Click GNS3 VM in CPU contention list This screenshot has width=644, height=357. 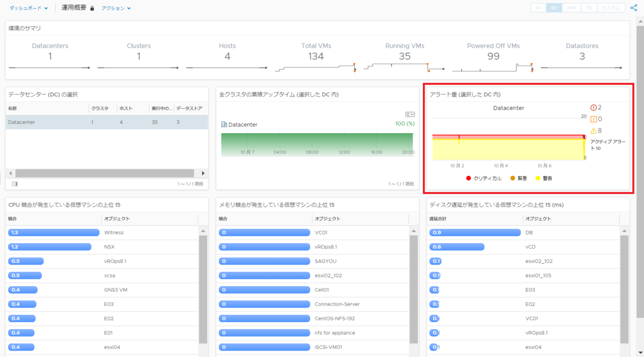tap(116, 290)
